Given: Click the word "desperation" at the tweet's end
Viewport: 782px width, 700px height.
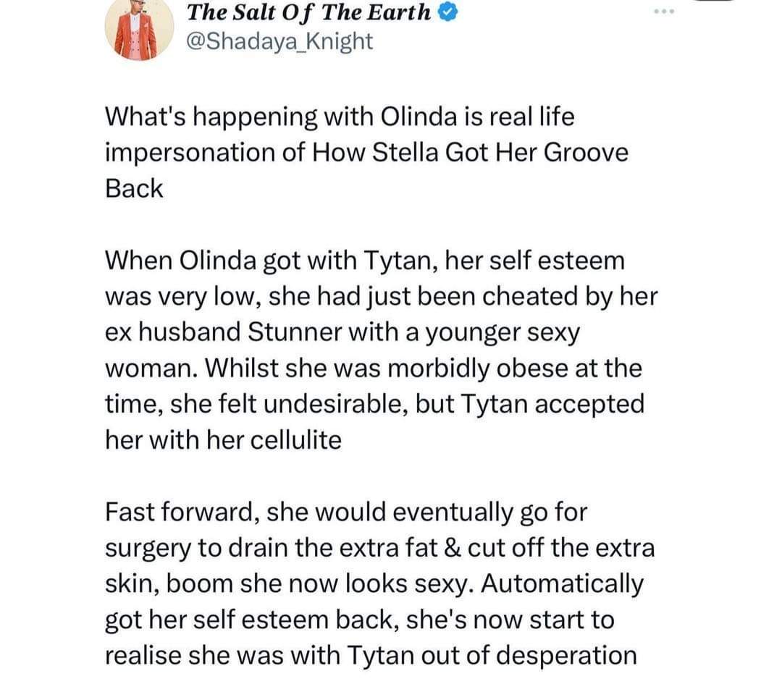Looking at the screenshot, I should tap(567, 656).
